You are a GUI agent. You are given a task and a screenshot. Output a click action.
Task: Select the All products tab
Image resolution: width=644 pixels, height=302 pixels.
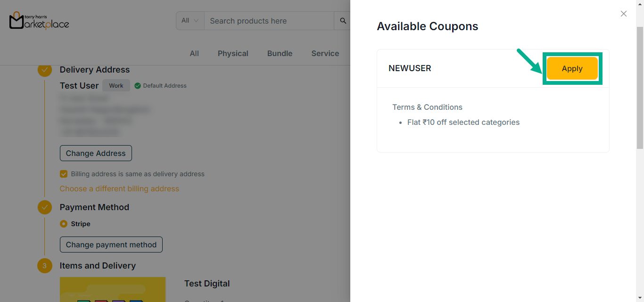(x=194, y=54)
